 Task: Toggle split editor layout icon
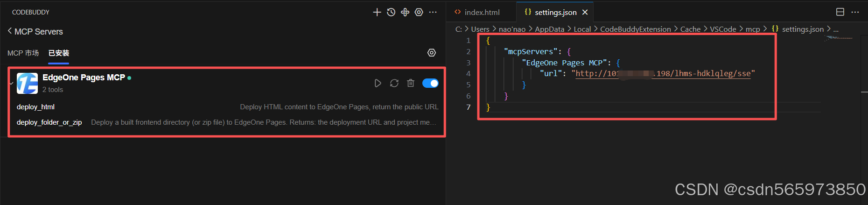coord(840,12)
